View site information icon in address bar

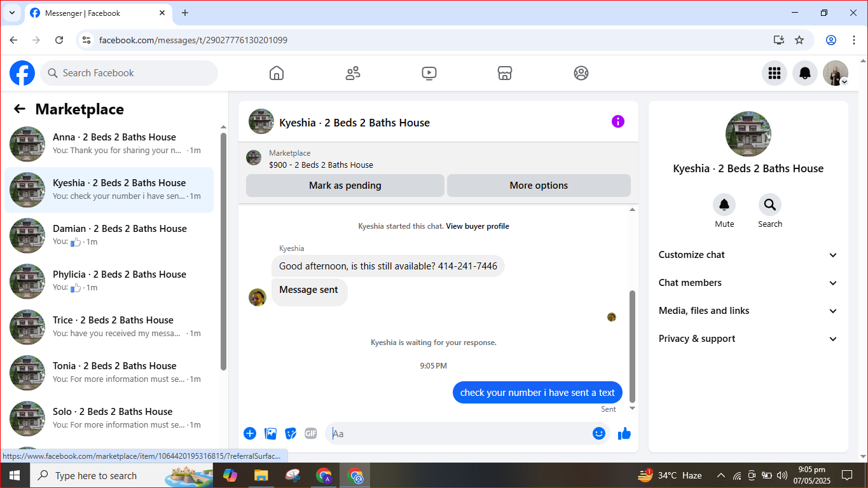point(87,40)
